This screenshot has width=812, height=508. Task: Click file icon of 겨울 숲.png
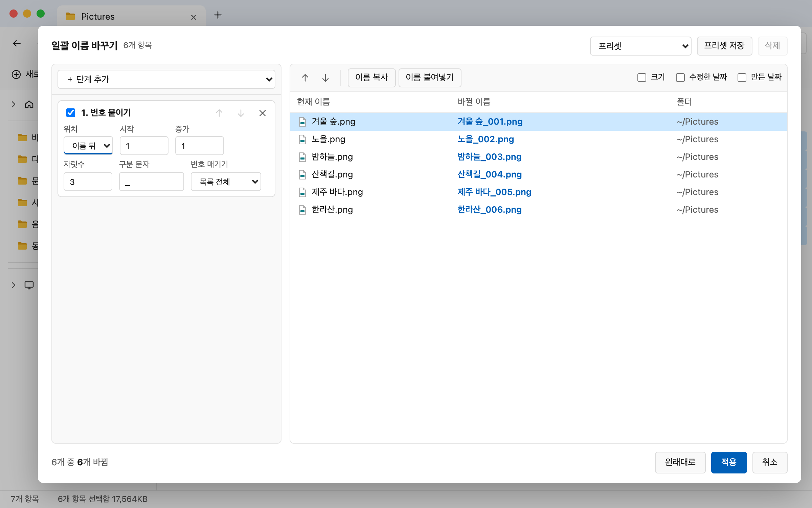point(302,122)
